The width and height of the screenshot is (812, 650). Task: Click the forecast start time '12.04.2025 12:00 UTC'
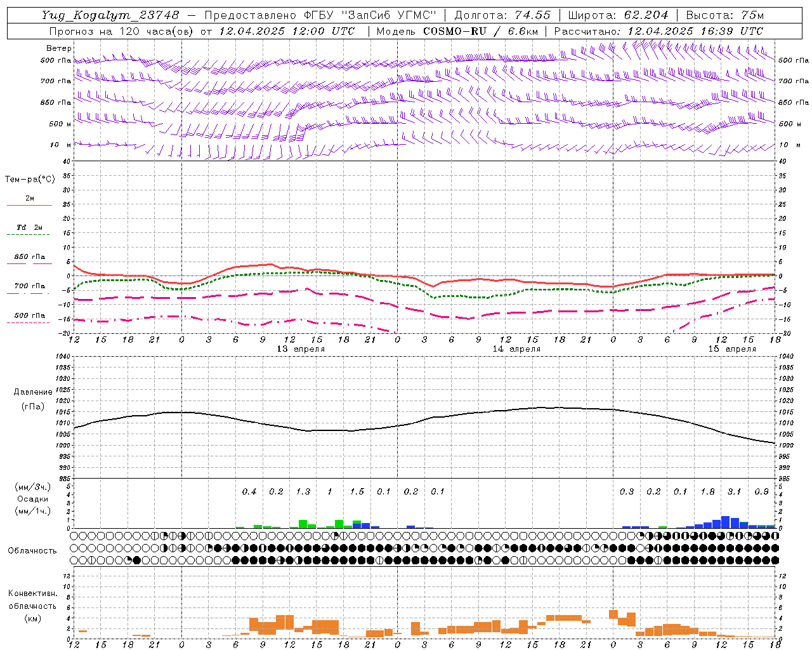(x=287, y=31)
